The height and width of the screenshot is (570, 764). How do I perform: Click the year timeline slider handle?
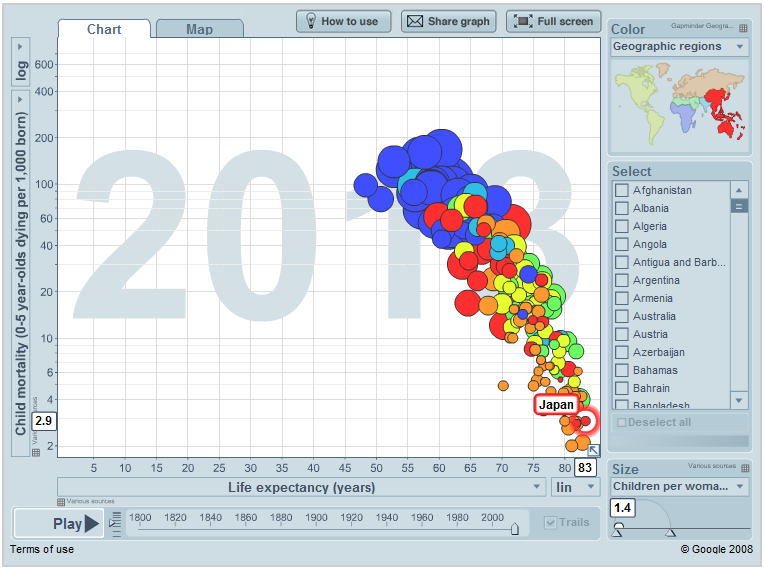click(x=515, y=529)
